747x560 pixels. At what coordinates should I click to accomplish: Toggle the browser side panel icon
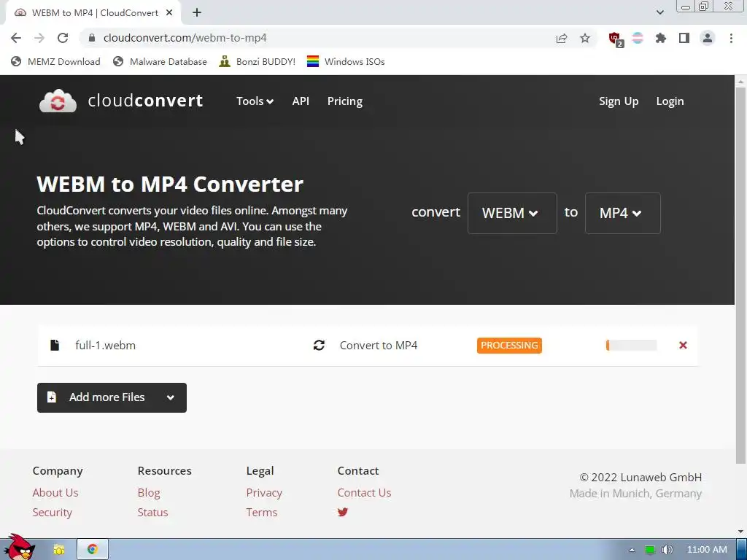click(x=684, y=38)
